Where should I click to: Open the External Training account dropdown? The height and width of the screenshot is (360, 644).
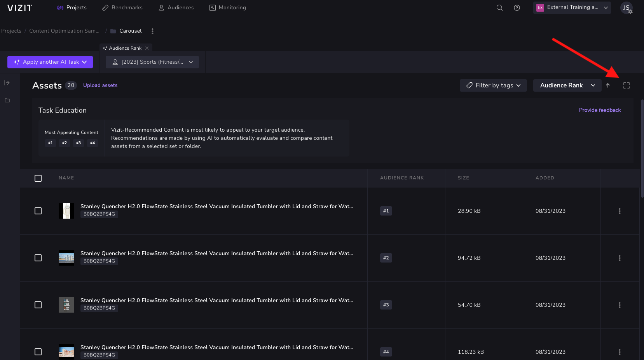pos(572,8)
